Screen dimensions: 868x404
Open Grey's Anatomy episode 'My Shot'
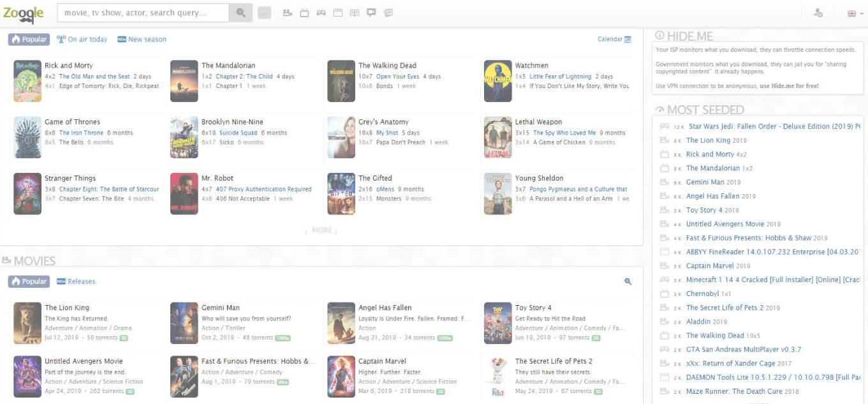[387, 133]
